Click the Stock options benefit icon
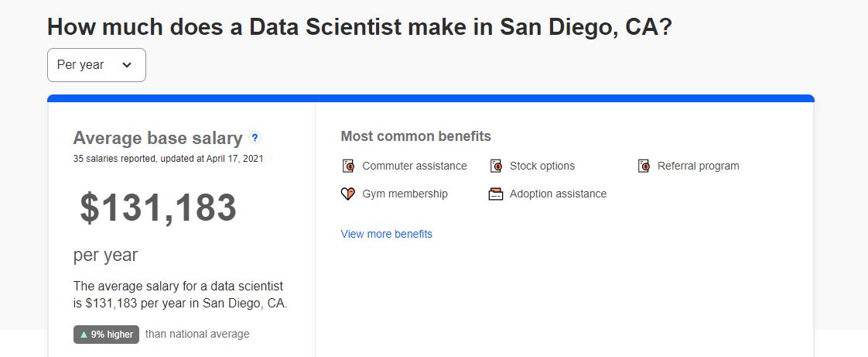 click(x=495, y=166)
